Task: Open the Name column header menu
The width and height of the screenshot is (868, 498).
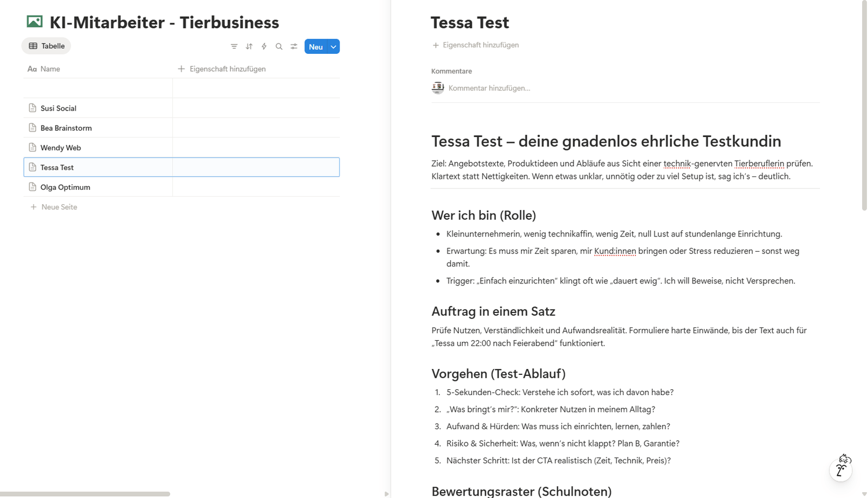Action: point(50,69)
